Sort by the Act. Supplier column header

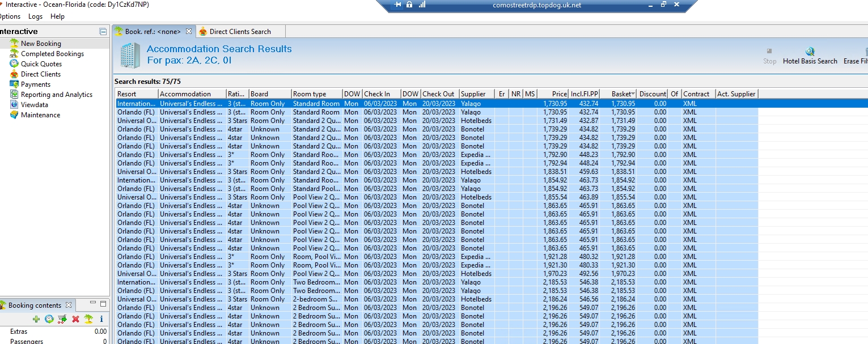pos(736,94)
